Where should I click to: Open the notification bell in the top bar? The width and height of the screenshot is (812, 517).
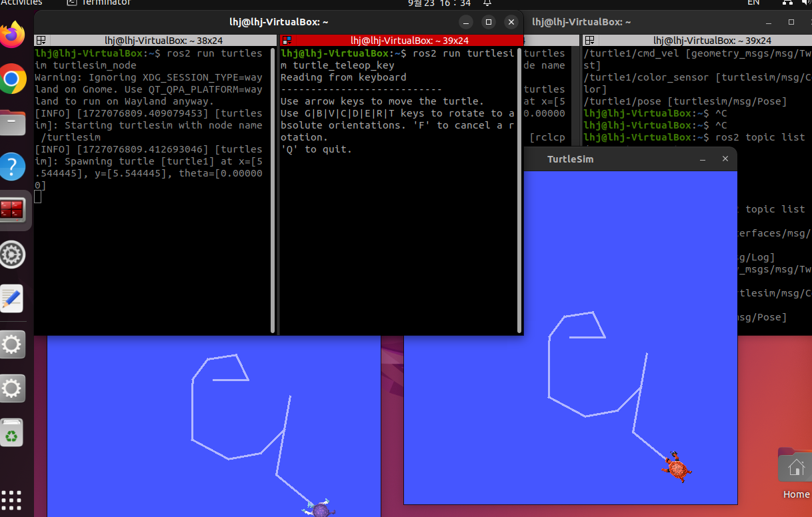(x=487, y=3)
